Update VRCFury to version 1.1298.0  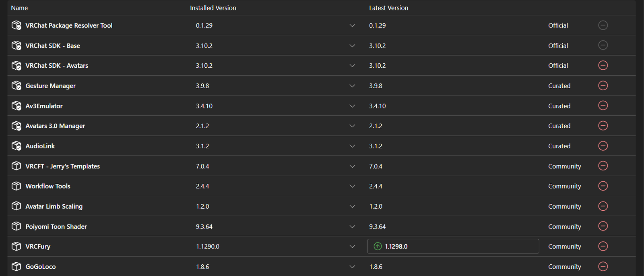pos(452,246)
